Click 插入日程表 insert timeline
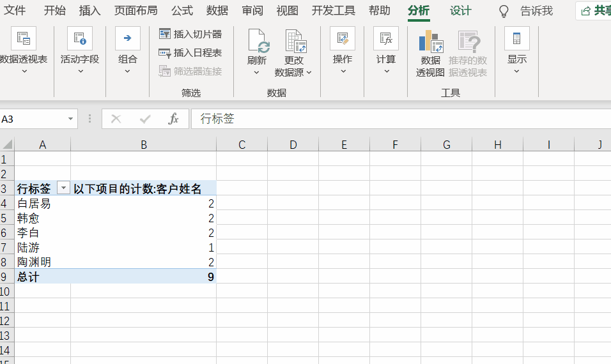The width and height of the screenshot is (611, 364). pos(190,52)
